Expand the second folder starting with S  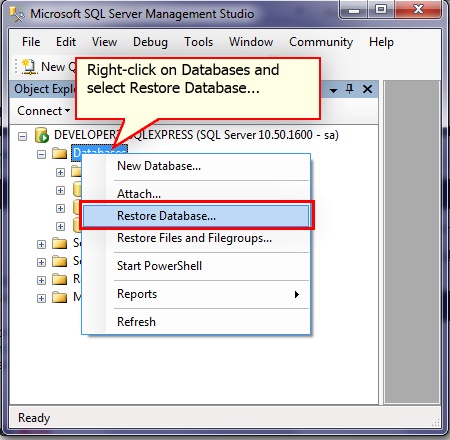click(41, 262)
